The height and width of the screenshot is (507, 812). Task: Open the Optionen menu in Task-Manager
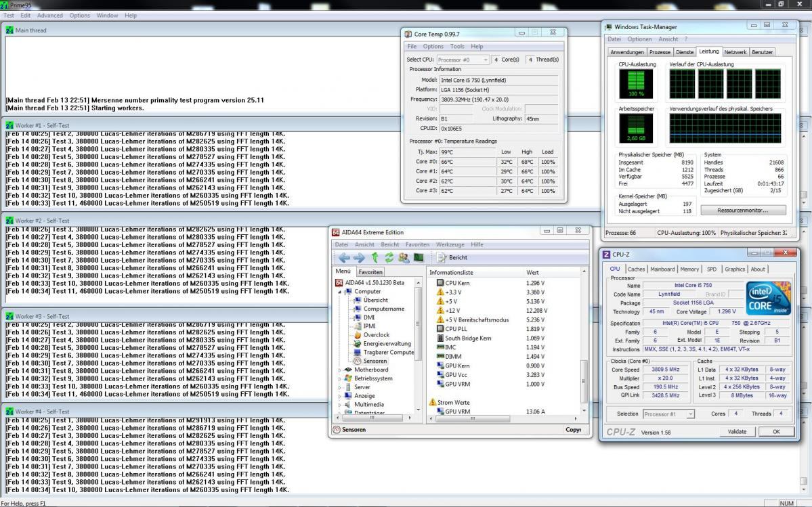(639, 39)
